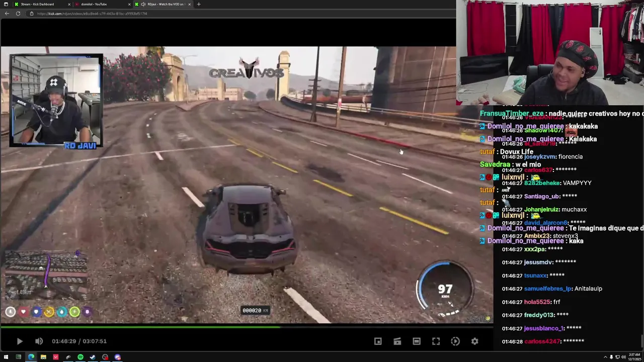Click overlay chat name FransuaTimber_eze
The height and width of the screenshot is (362, 644).
tap(512, 114)
